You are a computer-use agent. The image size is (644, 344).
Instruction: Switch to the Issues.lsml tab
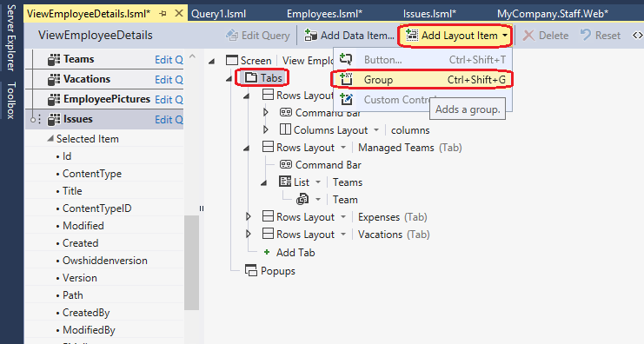(429, 14)
